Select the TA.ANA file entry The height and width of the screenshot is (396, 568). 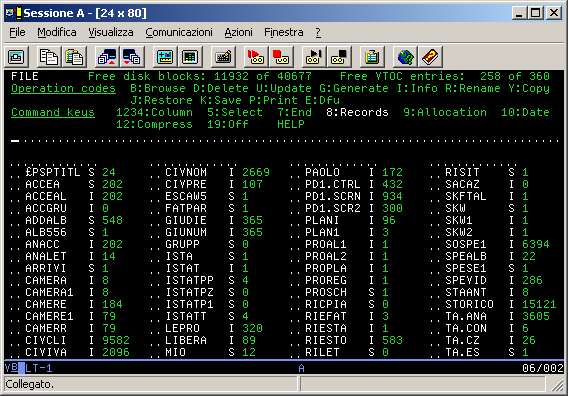466,316
